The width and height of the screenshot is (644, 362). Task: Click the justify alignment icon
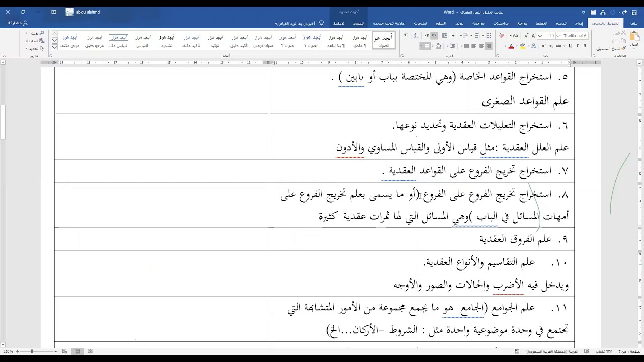[466, 46]
